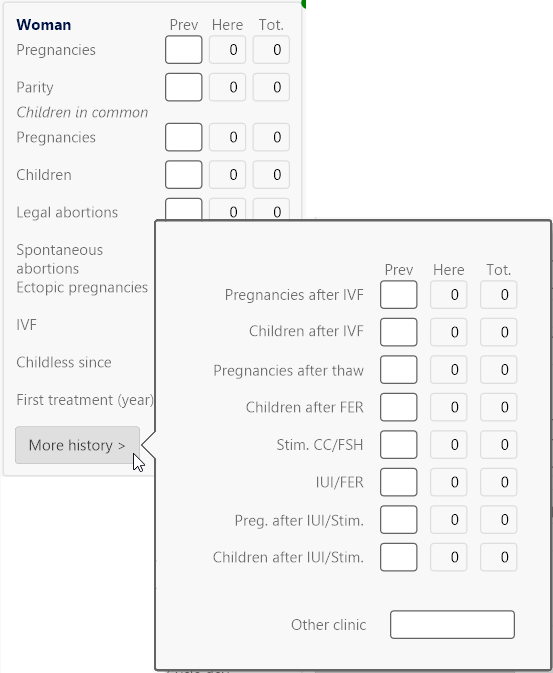Select Here value for Pregnancies after IVF
Viewport: 553px width, 673px height.
[449, 294]
